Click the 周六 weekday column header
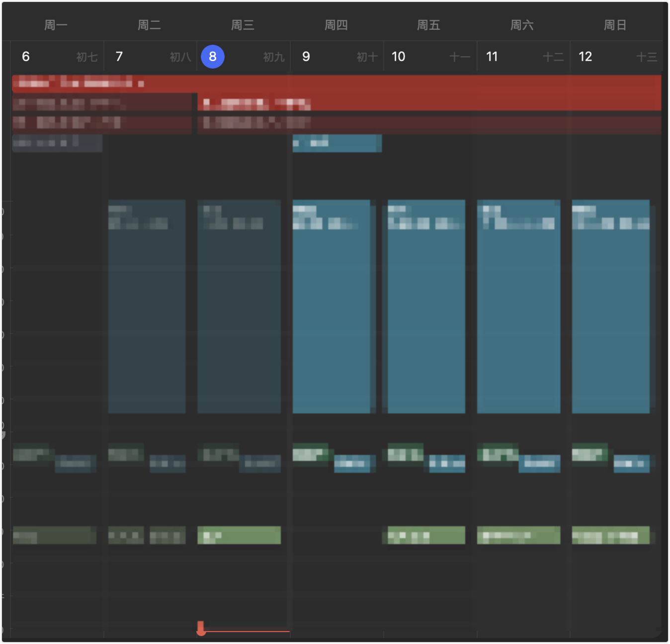 (522, 25)
